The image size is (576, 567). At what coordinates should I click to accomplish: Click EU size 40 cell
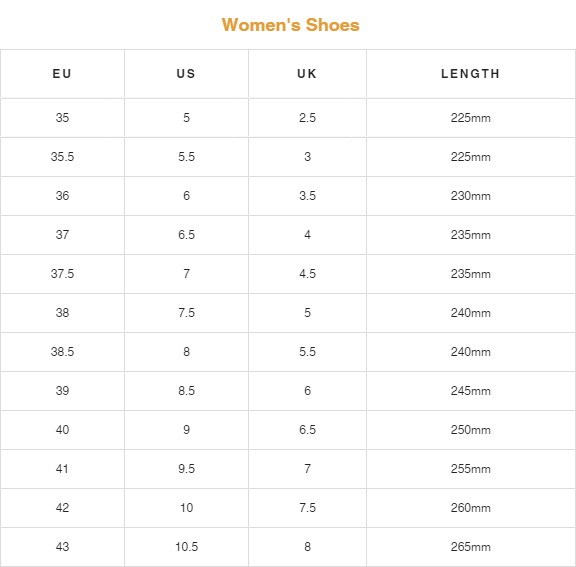tap(62, 430)
